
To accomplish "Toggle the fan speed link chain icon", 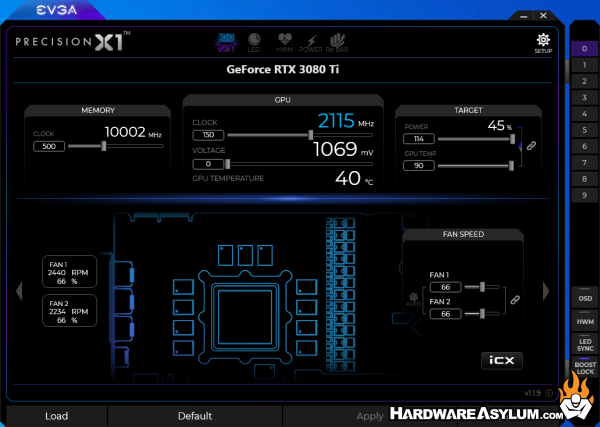I will 515,300.
